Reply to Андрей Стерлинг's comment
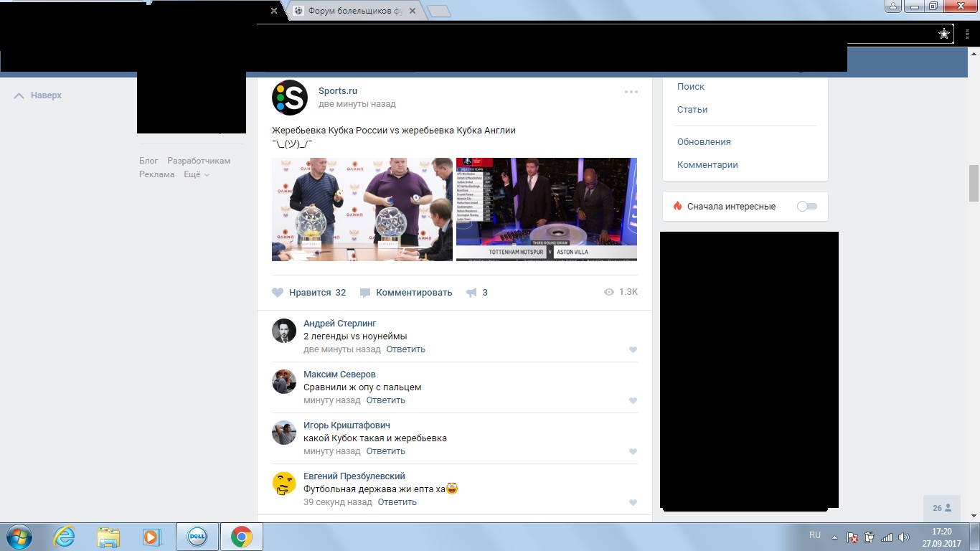The height and width of the screenshot is (551, 980). point(406,349)
